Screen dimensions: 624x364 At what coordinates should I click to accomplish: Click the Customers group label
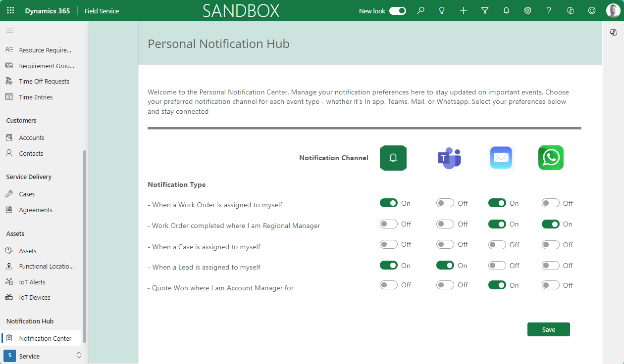[x=21, y=120]
